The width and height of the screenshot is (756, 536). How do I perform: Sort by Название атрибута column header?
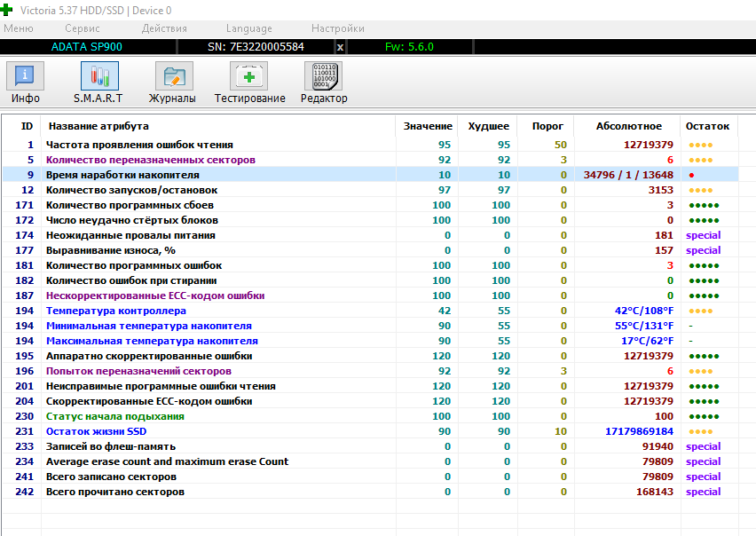(98, 126)
